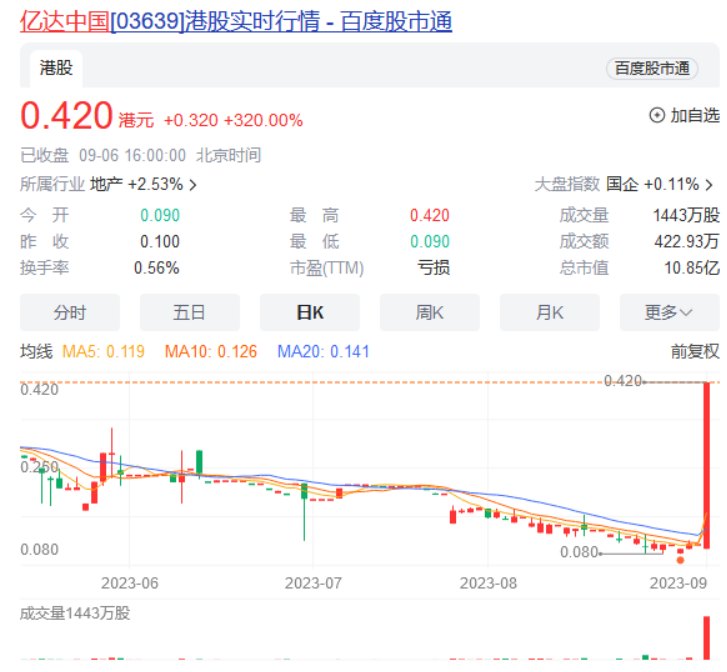This screenshot has width=727, height=672.
Task: Expand the 所属行业 地产 chevron
Action: 193,185
